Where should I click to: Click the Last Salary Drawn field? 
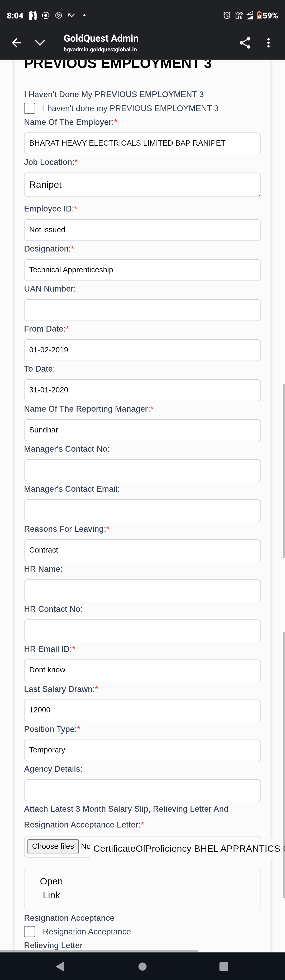pyautogui.click(x=142, y=710)
